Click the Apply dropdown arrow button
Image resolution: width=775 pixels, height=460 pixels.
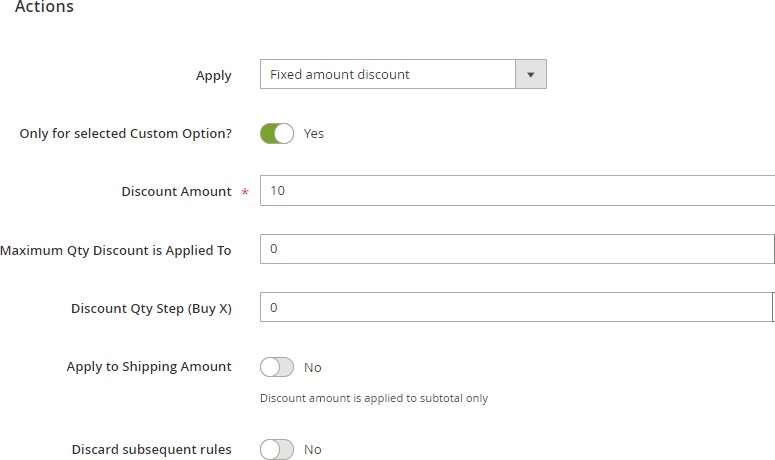pos(530,75)
